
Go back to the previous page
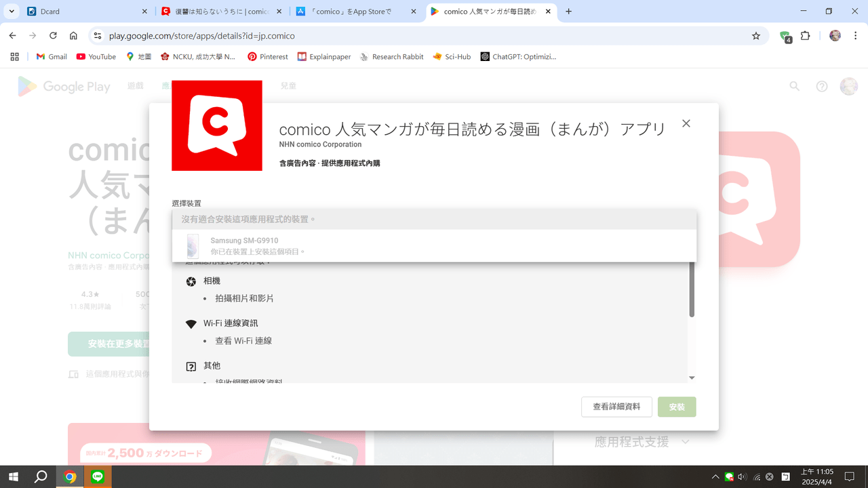pos(12,36)
